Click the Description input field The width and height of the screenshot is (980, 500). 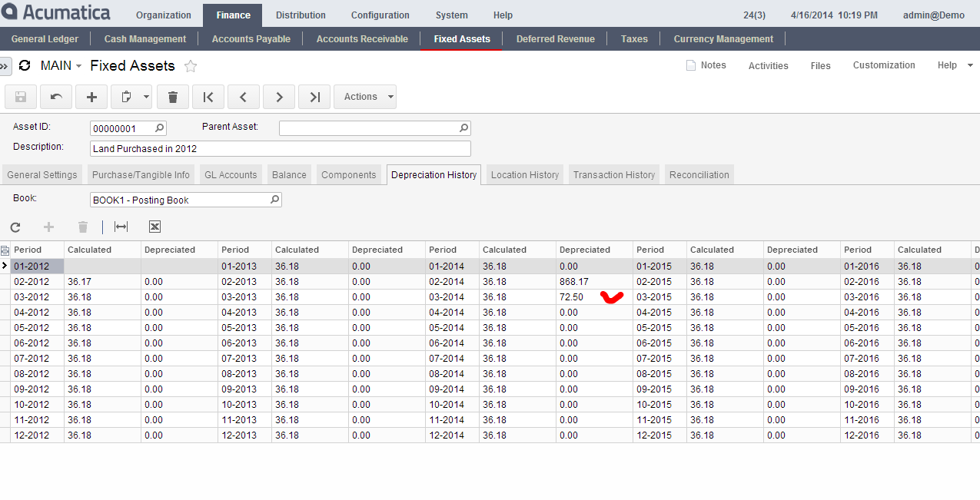tap(281, 149)
